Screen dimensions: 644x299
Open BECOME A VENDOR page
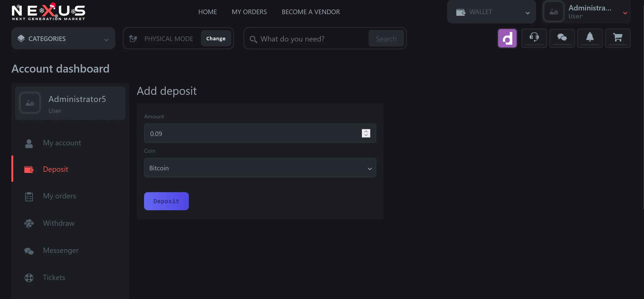[x=310, y=12]
